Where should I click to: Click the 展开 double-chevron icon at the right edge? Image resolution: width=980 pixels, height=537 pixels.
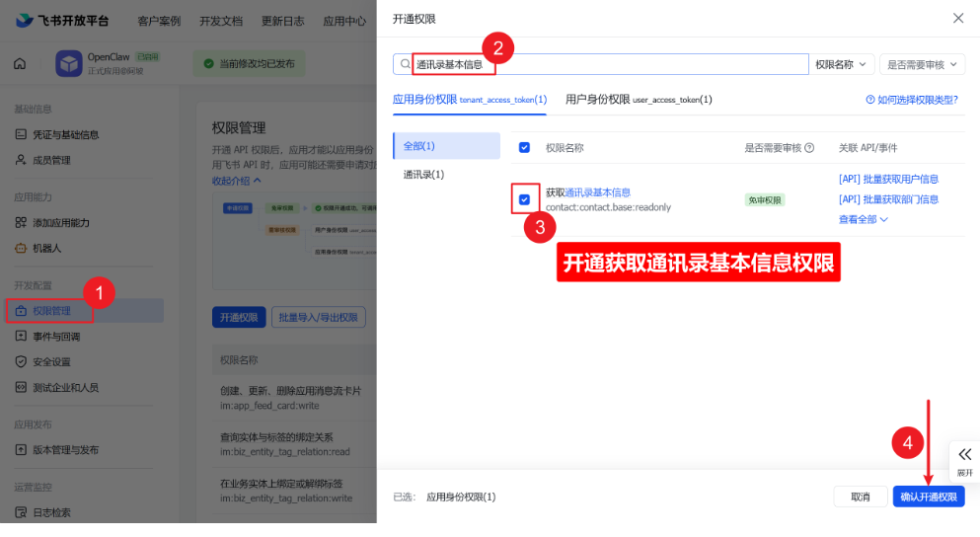pos(964,454)
